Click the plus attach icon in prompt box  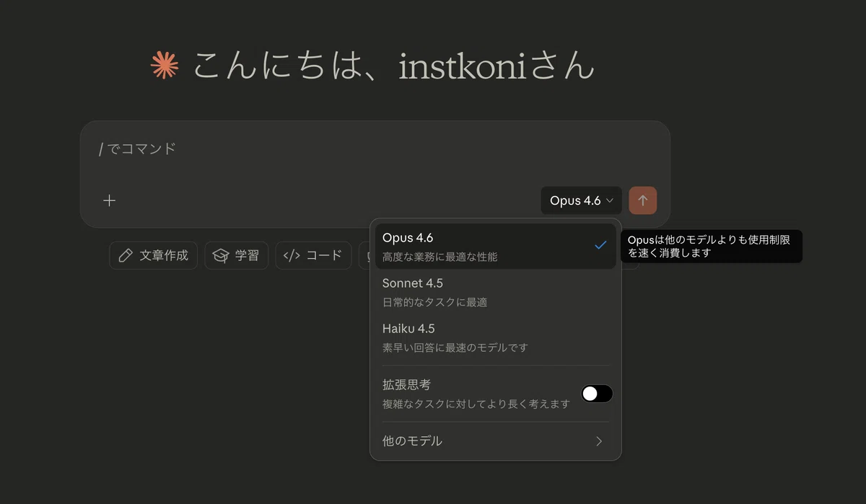[109, 200]
